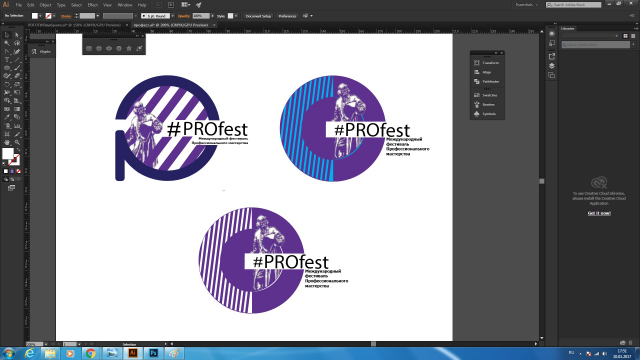Select the Scale tool

click(17, 84)
